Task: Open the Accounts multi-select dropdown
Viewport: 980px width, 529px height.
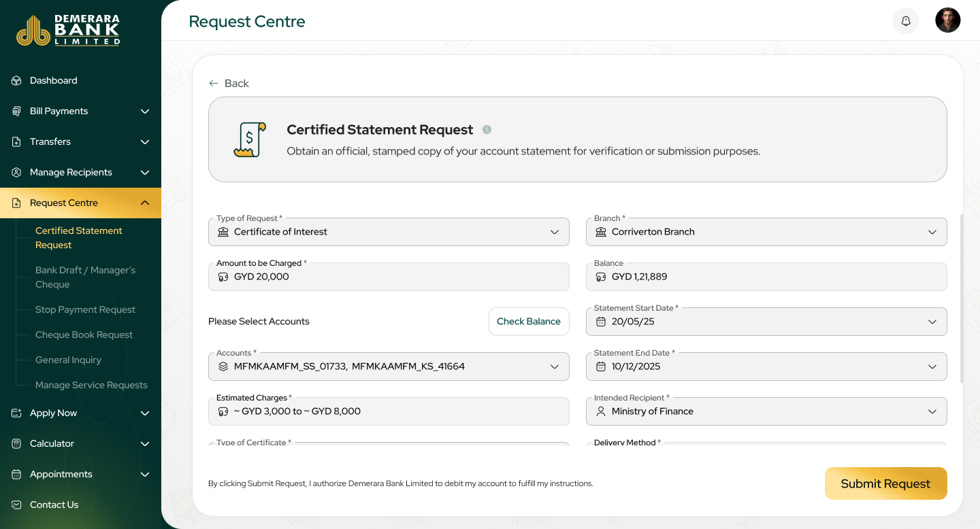Action: [x=389, y=366]
